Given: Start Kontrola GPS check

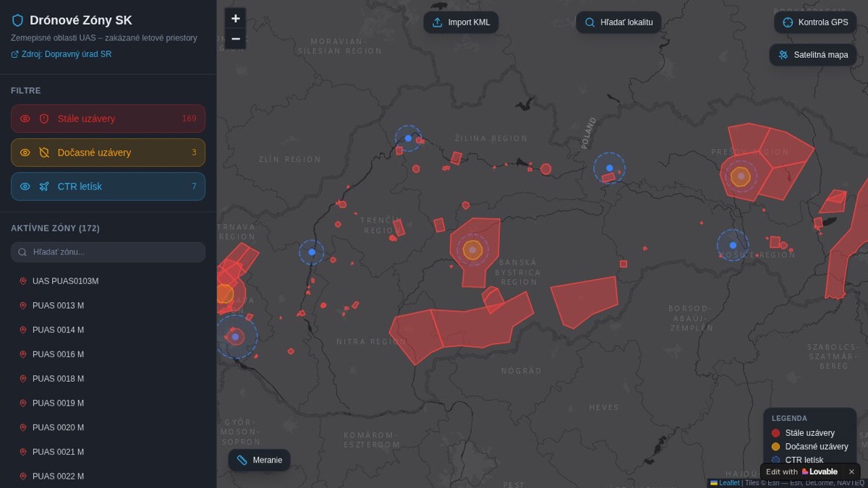Looking at the screenshot, I should (815, 22).
